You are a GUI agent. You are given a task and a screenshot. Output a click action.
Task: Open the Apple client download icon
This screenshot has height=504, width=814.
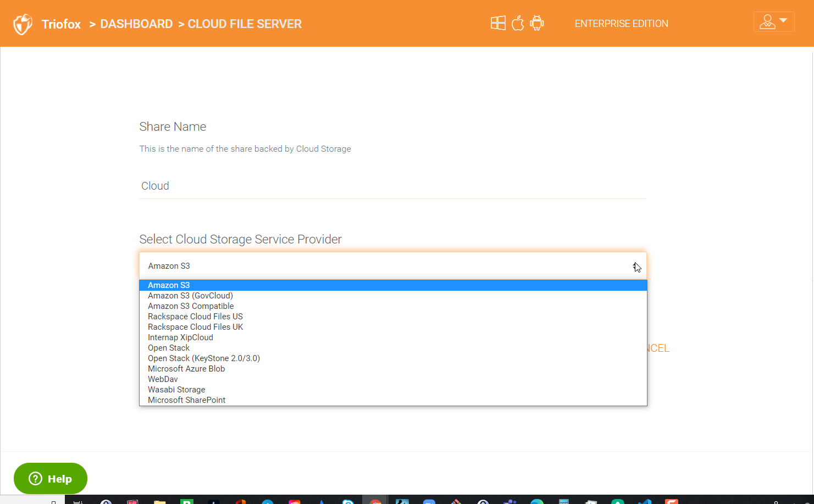[x=518, y=23]
